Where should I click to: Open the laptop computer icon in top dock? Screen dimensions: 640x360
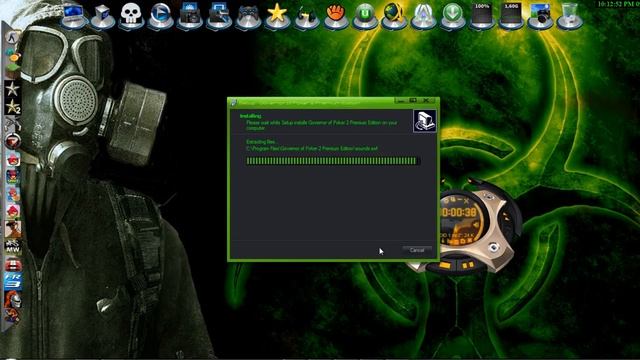[x=73, y=16]
